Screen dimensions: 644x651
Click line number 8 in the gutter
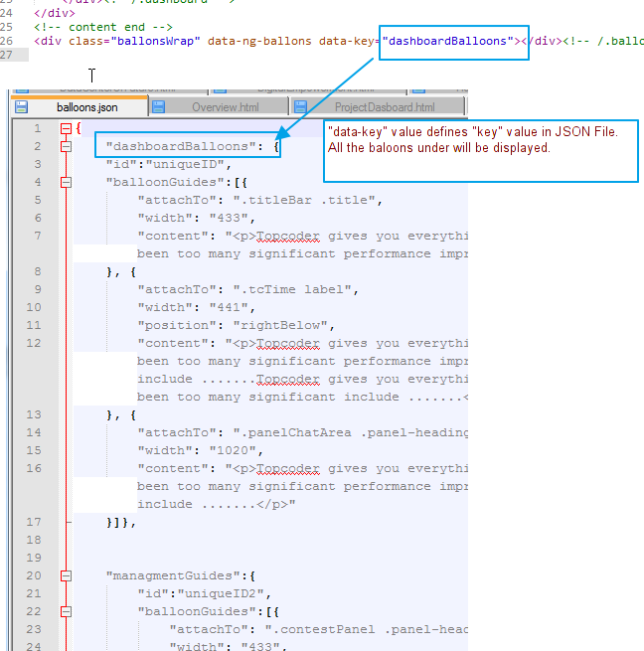click(x=38, y=271)
